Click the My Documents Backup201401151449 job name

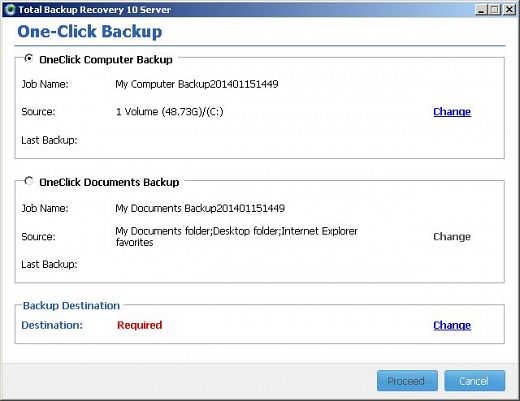[x=200, y=208]
